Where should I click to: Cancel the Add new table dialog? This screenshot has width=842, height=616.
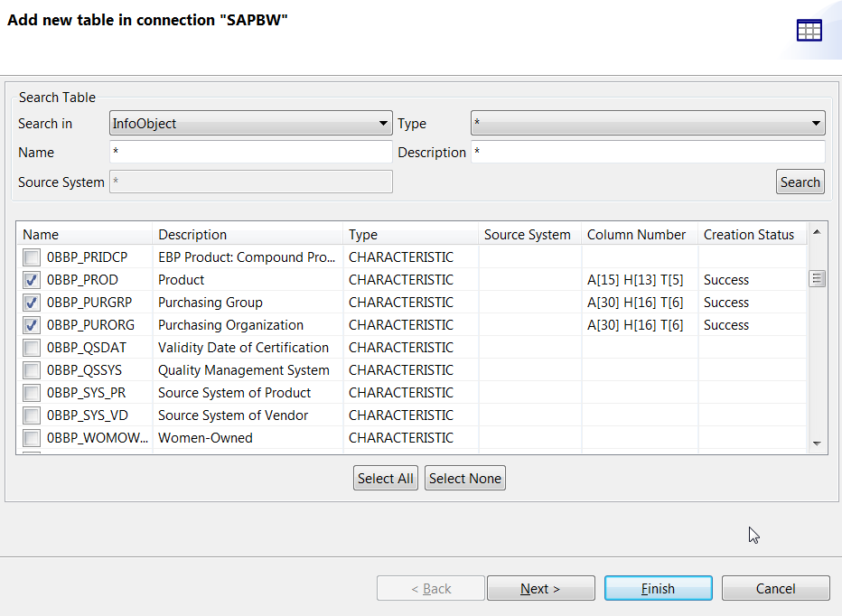775,588
